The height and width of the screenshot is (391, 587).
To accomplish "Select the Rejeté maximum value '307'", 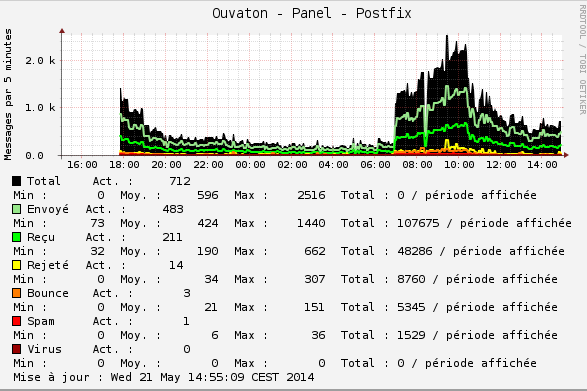I will 314,279.
